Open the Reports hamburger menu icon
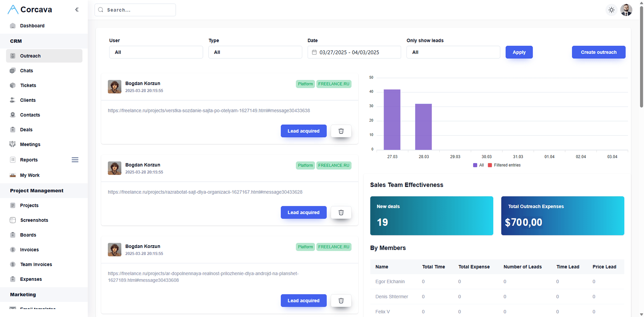 click(75, 160)
